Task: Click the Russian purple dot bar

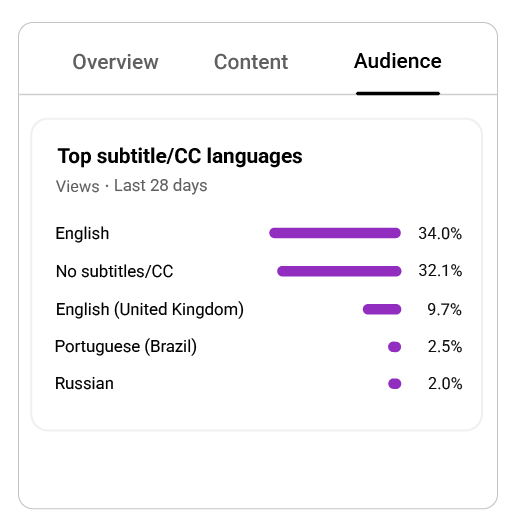Action: (394, 384)
